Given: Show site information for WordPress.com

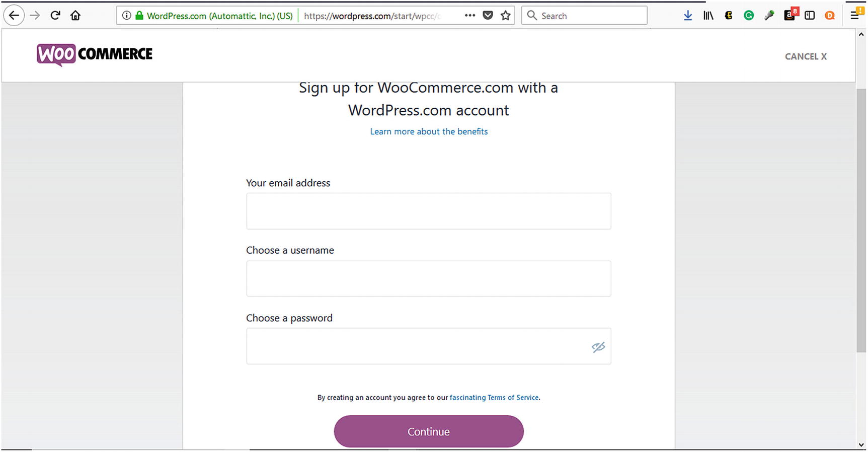Looking at the screenshot, I should click(127, 16).
